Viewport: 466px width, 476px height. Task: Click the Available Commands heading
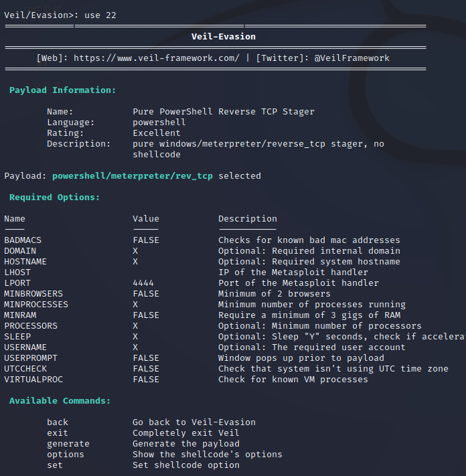[60, 401]
